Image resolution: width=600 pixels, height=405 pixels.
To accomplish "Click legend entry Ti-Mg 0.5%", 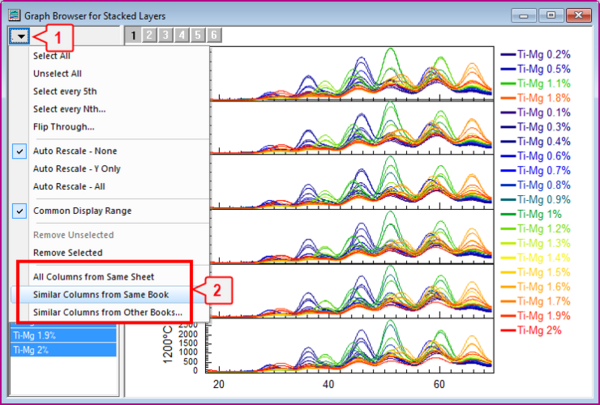I will click(x=535, y=69).
